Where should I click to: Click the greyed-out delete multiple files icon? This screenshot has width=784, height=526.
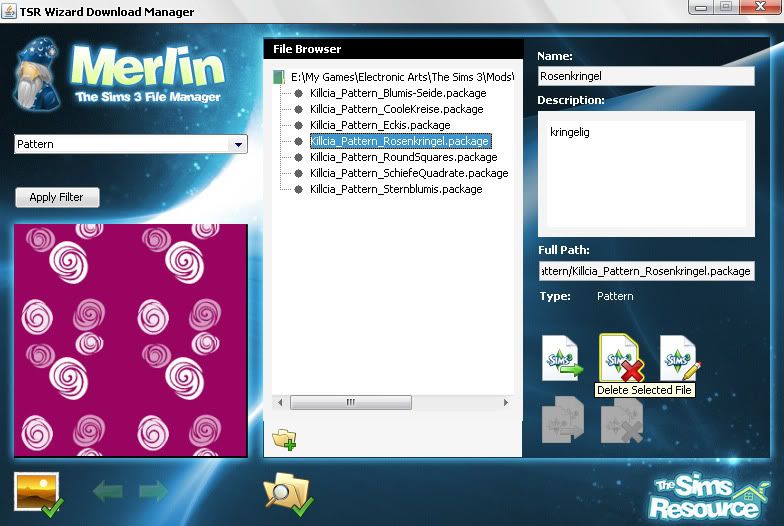point(622,420)
